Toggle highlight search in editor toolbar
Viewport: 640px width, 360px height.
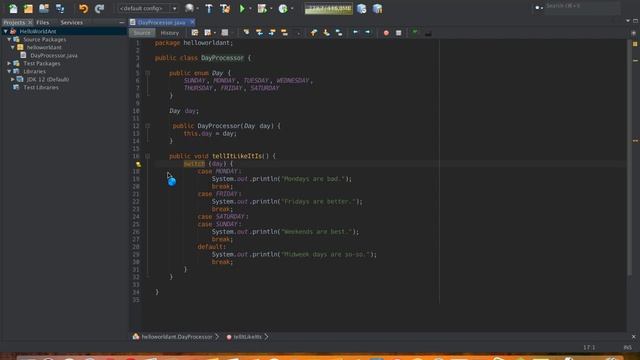(284, 33)
